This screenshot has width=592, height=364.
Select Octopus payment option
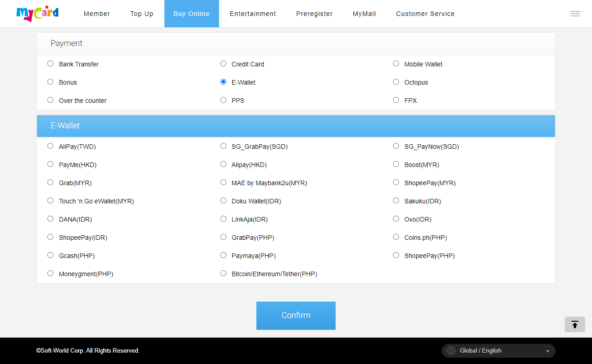click(x=396, y=82)
